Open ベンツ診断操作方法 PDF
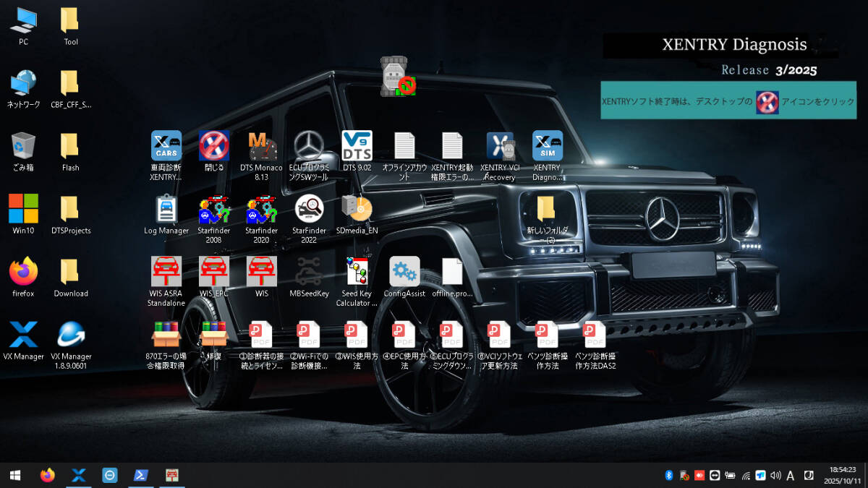The height and width of the screenshot is (488, 868). 548,345
